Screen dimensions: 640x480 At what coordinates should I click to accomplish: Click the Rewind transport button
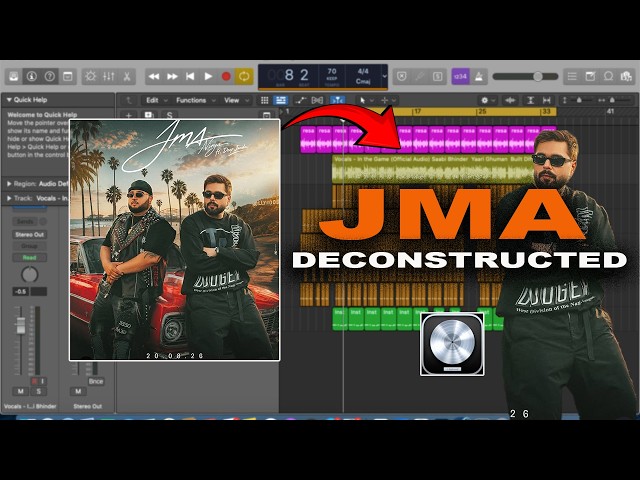coord(154,76)
